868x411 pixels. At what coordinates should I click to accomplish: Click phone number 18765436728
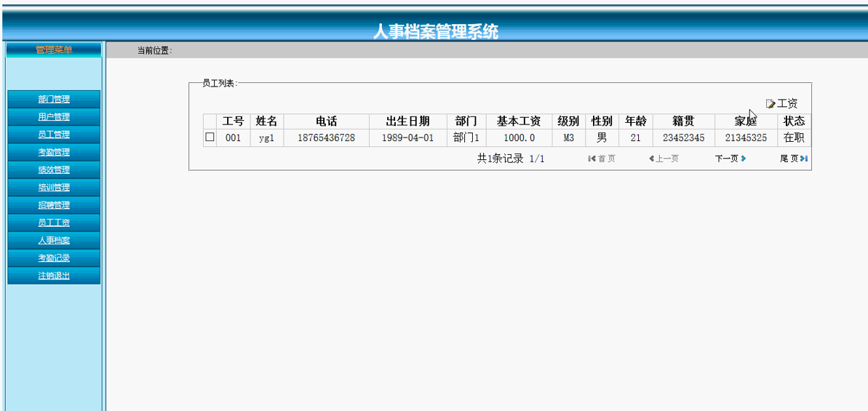327,137
